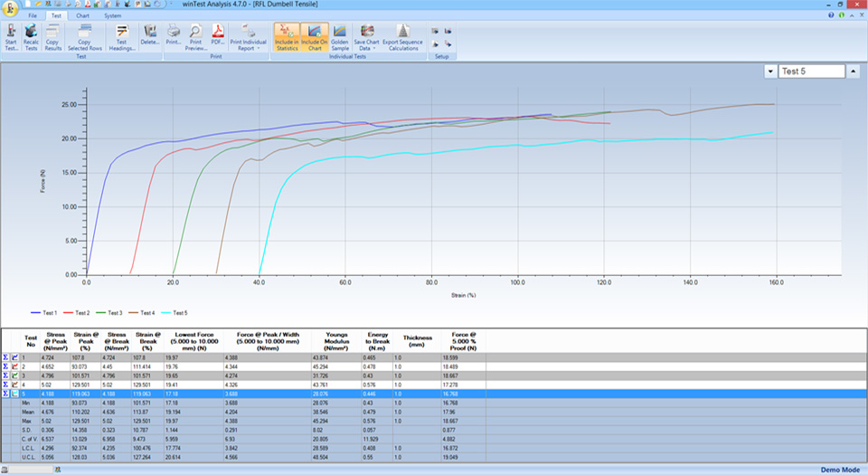
Task: Toggle sigma statistics icon for test 5
Action: point(5,394)
